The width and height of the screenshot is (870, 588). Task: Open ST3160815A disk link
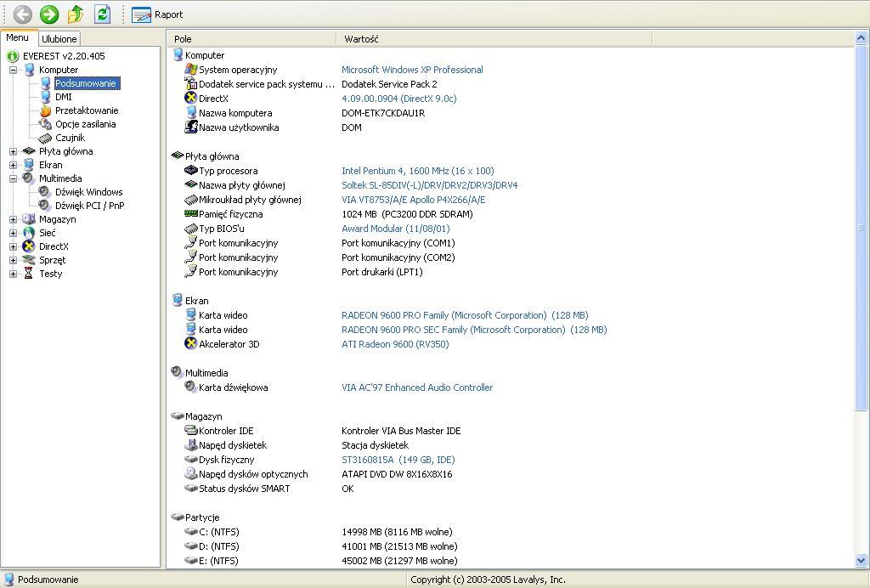pos(398,460)
